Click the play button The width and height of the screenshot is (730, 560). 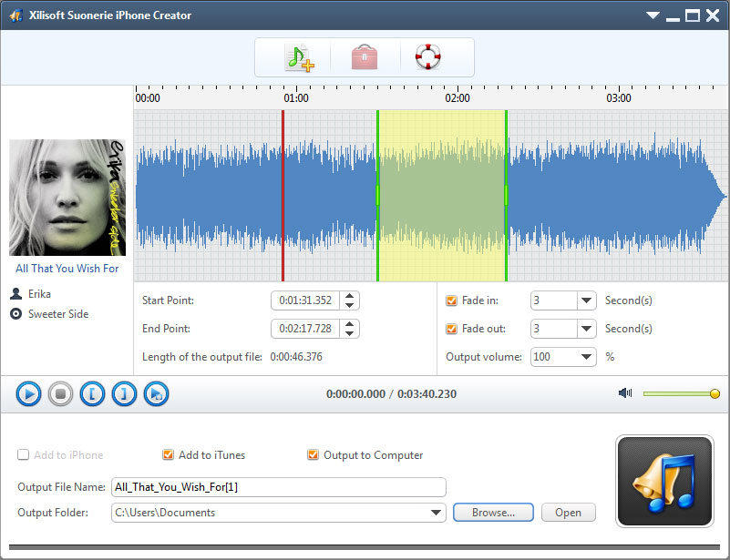point(28,394)
